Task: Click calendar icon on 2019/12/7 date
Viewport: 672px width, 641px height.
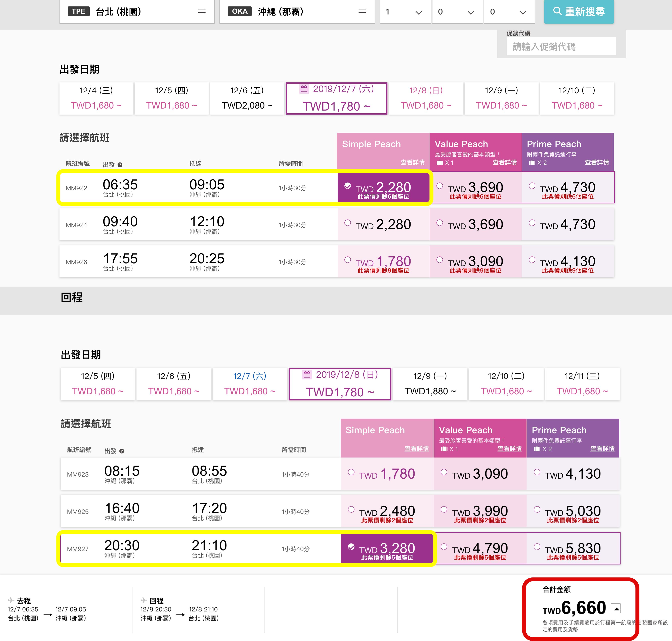Action: coord(304,89)
